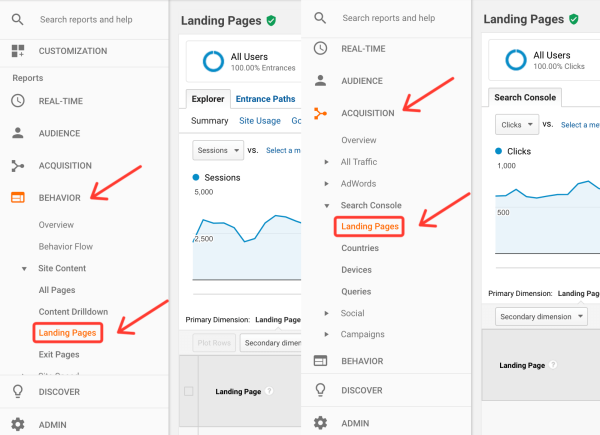Open Secondary dimension dropdown in left panel
The width and height of the screenshot is (600, 435).
(270, 343)
